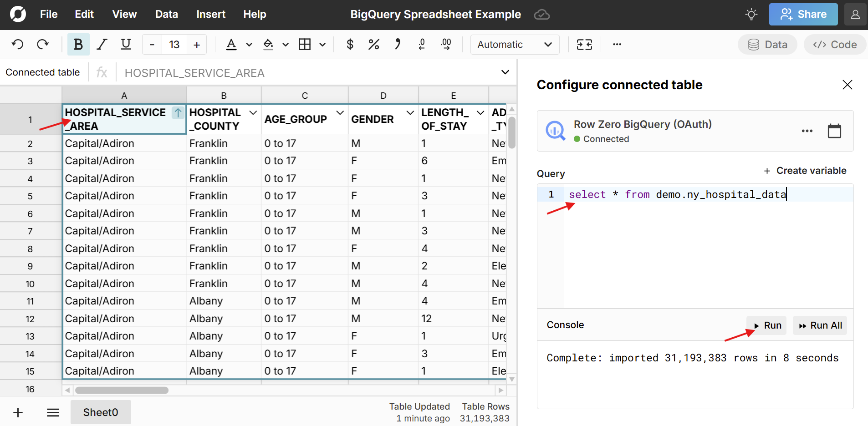Select the Sheet0 tab

click(101, 412)
